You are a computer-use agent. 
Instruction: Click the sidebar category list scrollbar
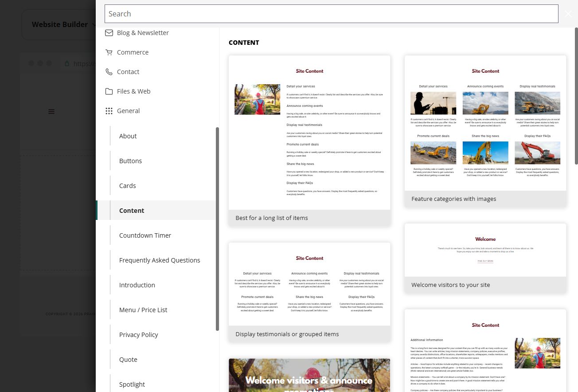[217, 229]
